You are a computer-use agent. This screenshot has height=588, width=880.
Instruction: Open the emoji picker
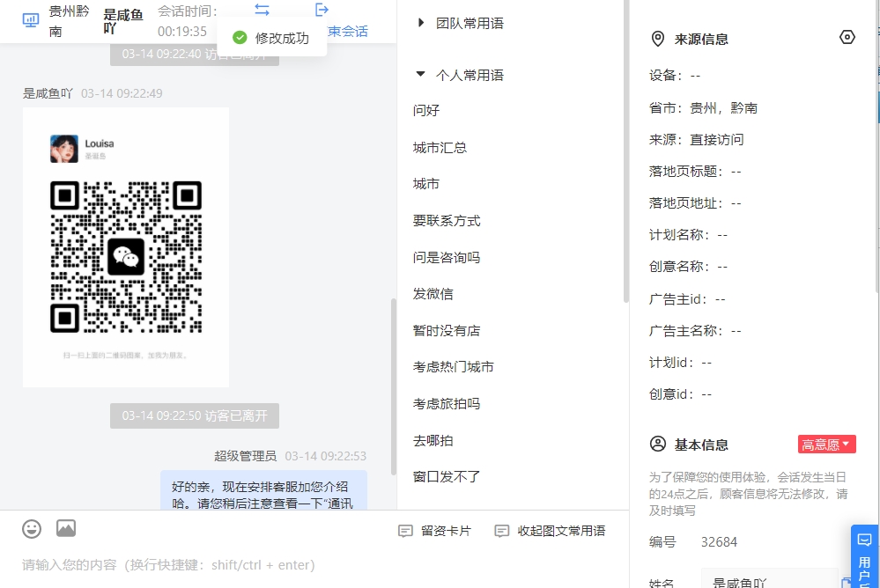point(32,528)
